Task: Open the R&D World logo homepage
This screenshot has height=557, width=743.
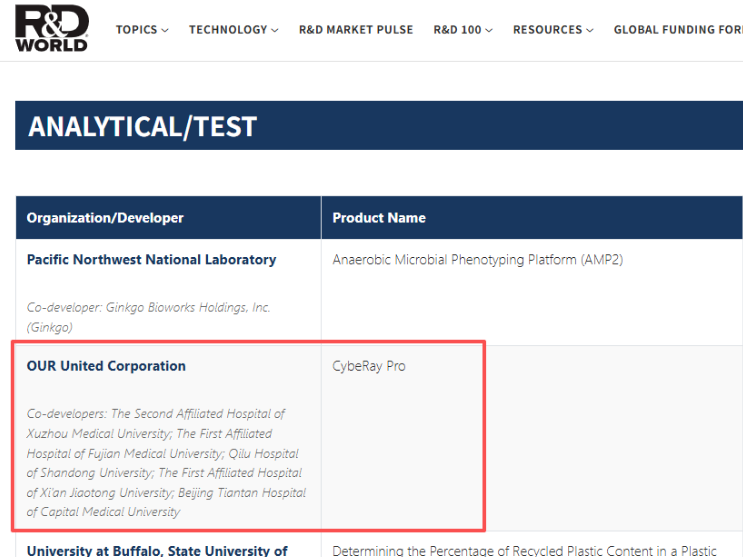Action: (x=51, y=28)
